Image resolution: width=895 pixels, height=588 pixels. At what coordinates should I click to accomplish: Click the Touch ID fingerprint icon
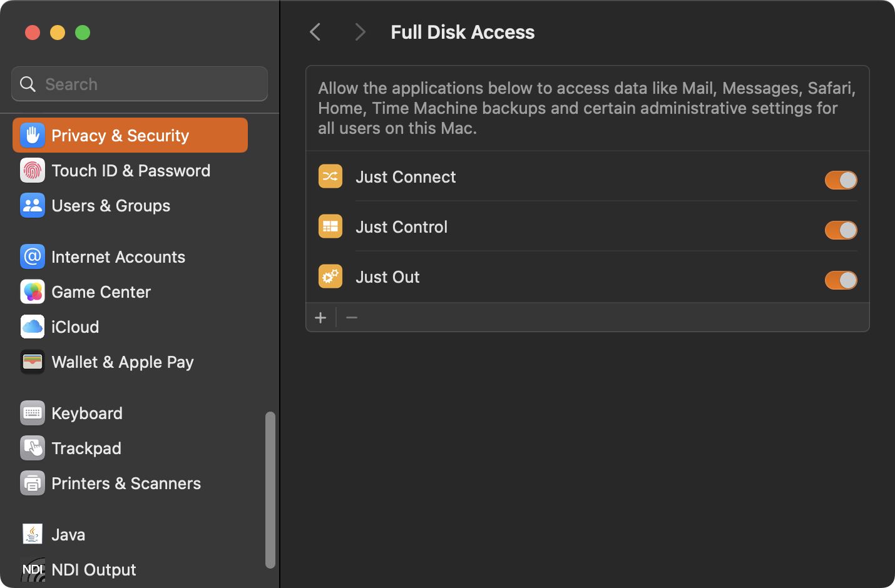tap(33, 170)
